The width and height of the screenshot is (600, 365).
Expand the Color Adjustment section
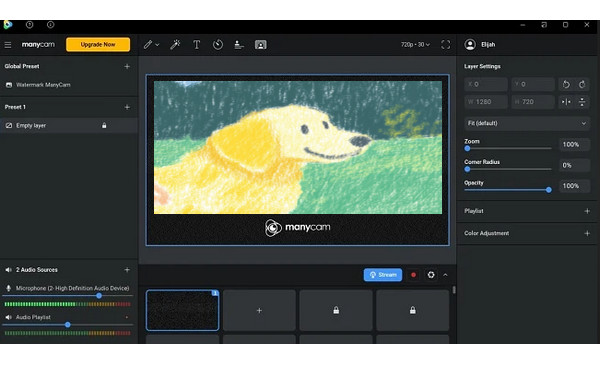pos(587,233)
